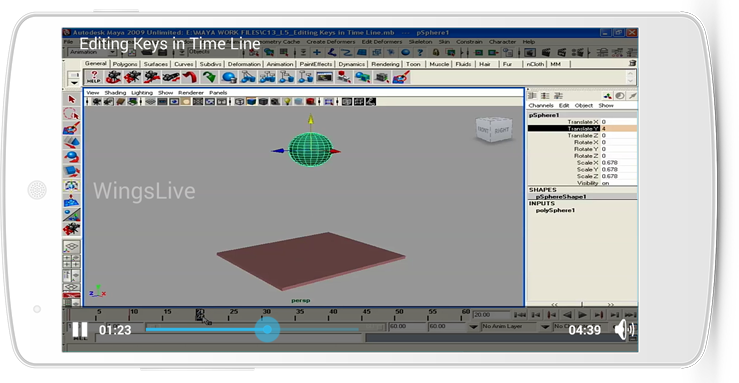Toggle use all lights lightbulb in viewport
Image resolution: width=739 pixels, height=383 pixels.
(x=287, y=102)
